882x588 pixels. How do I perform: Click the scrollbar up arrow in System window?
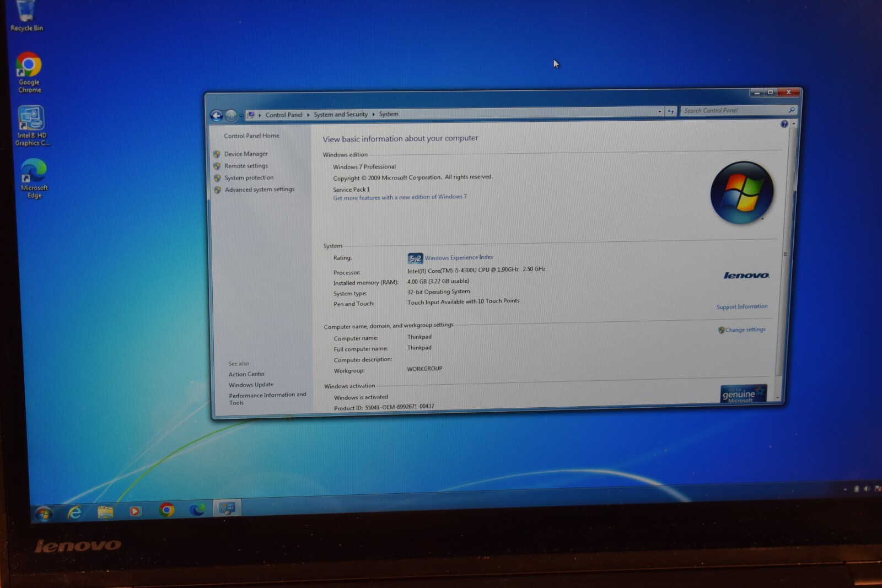pos(793,123)
